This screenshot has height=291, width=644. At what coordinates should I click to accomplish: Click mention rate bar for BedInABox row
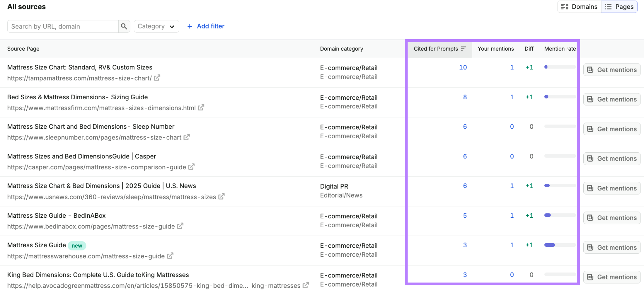[x=560, y=215]
